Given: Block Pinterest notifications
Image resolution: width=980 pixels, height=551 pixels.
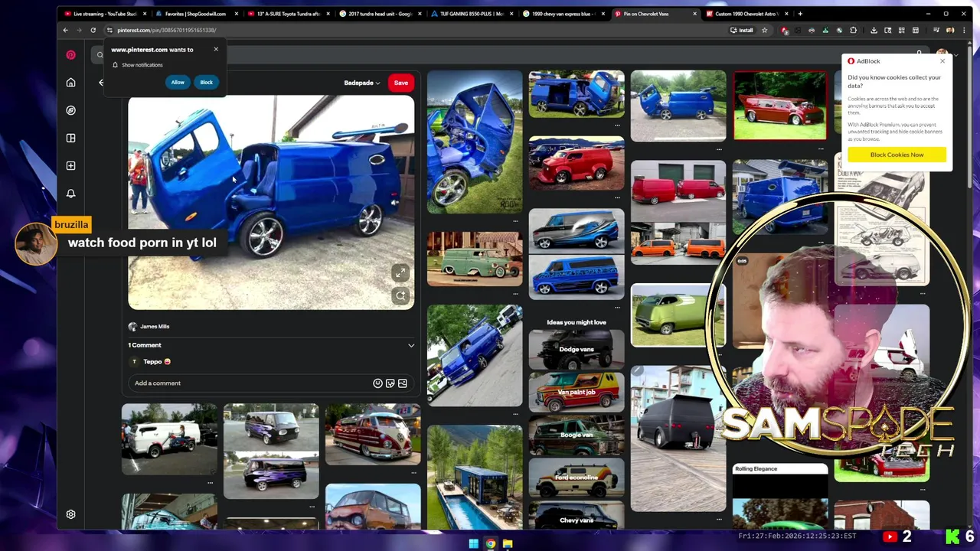Looking at the screenshot, I should point(206,82).
